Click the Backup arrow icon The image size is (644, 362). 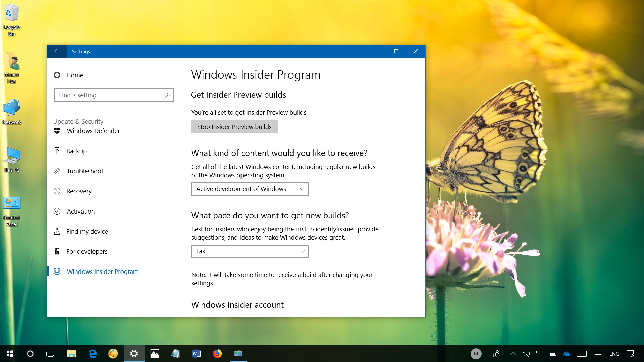point(57,151)
